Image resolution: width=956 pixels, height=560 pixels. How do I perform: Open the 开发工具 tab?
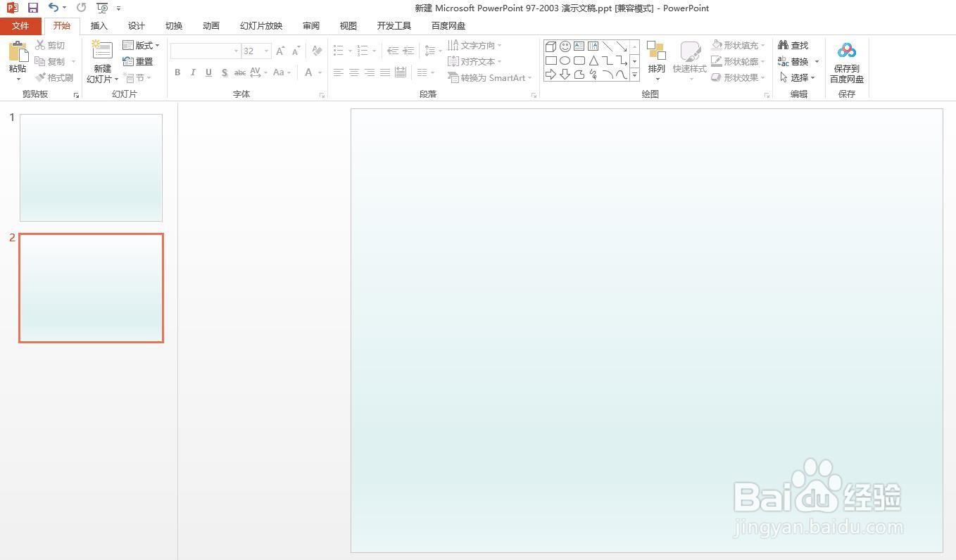[394, 26]
